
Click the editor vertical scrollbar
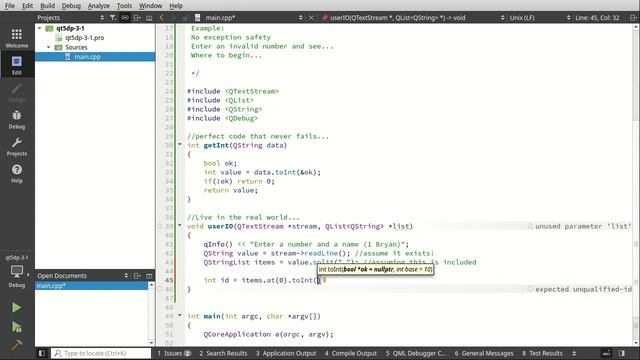pyautogui.click(x=636, y=184)
